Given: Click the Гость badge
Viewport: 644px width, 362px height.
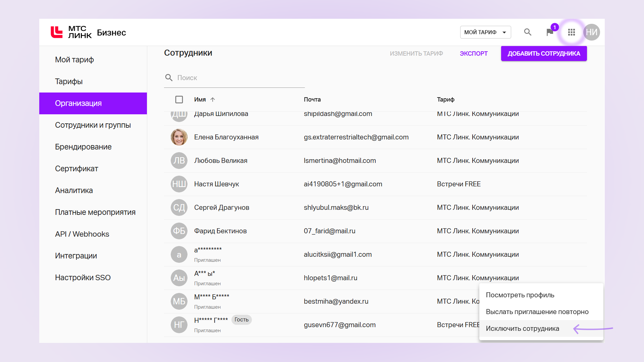Looking at the screenshot, I should point(241,320).
